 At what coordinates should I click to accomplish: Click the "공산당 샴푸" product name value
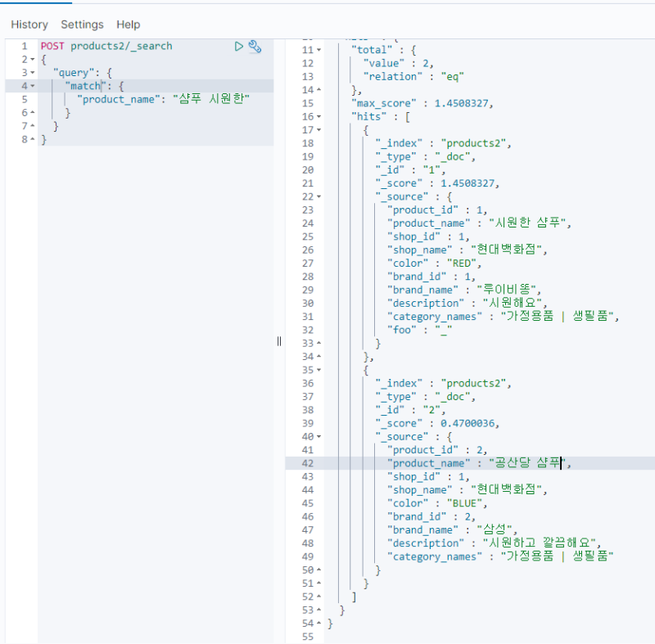tap(527, 463)
